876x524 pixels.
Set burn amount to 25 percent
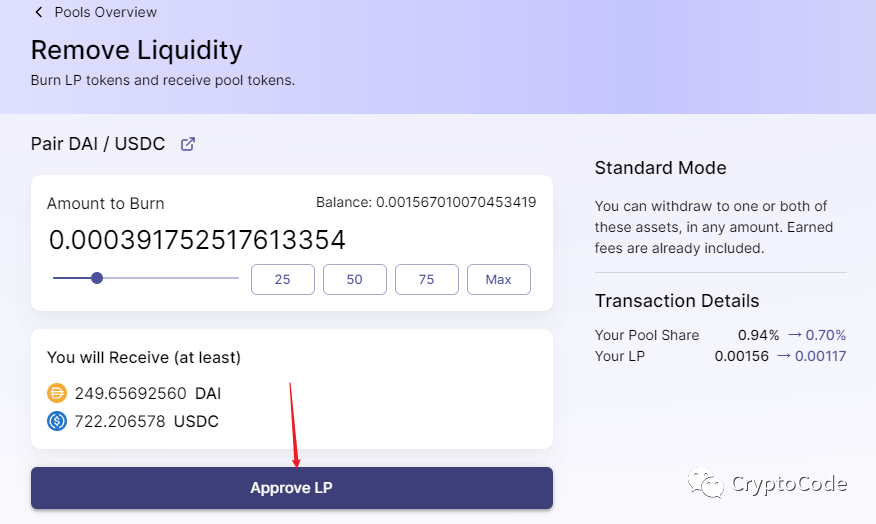283,279
